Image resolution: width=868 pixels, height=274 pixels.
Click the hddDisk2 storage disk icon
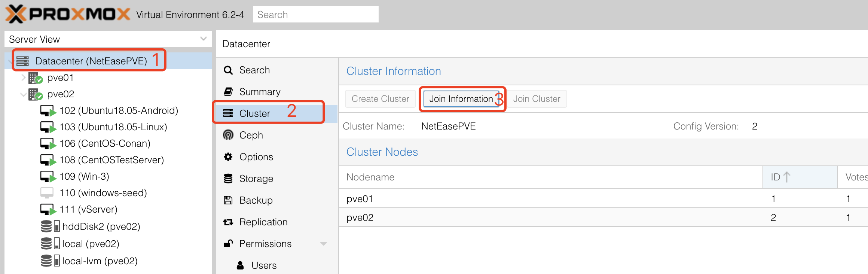[50, 226]
